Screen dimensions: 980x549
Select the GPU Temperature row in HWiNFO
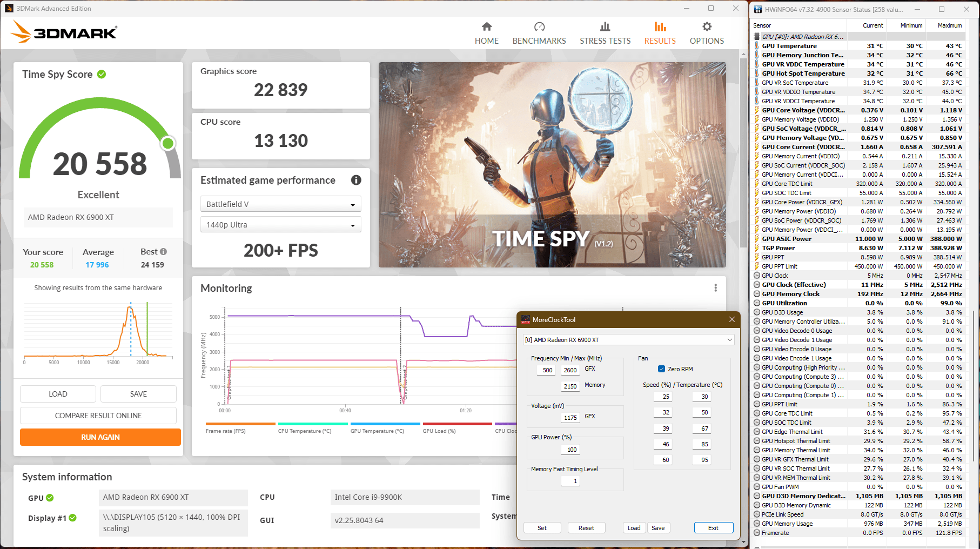(858, 46)
